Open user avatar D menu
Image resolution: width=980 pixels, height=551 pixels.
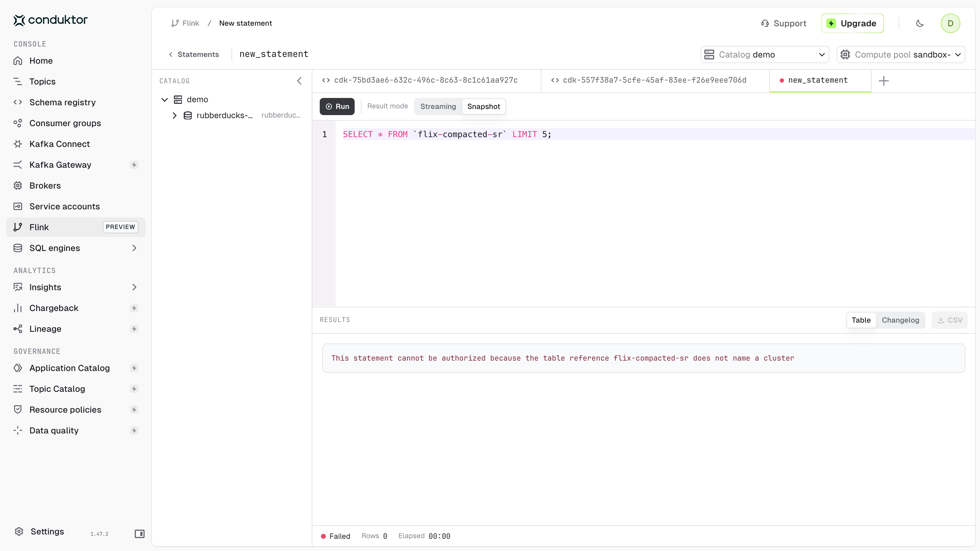pyautogui.click(x=950, y=24)
